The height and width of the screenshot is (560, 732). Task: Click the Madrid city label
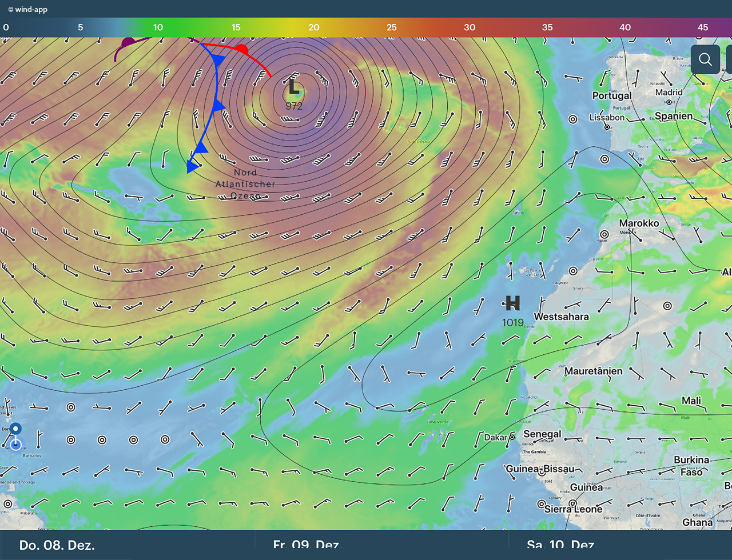point(669,92)
